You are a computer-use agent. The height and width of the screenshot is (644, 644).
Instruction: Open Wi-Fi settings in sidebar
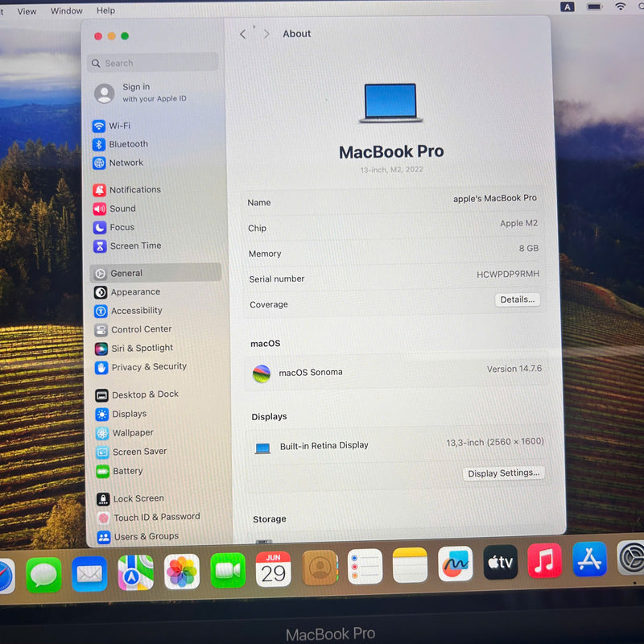pyautogui.click(x=119, y=126)
